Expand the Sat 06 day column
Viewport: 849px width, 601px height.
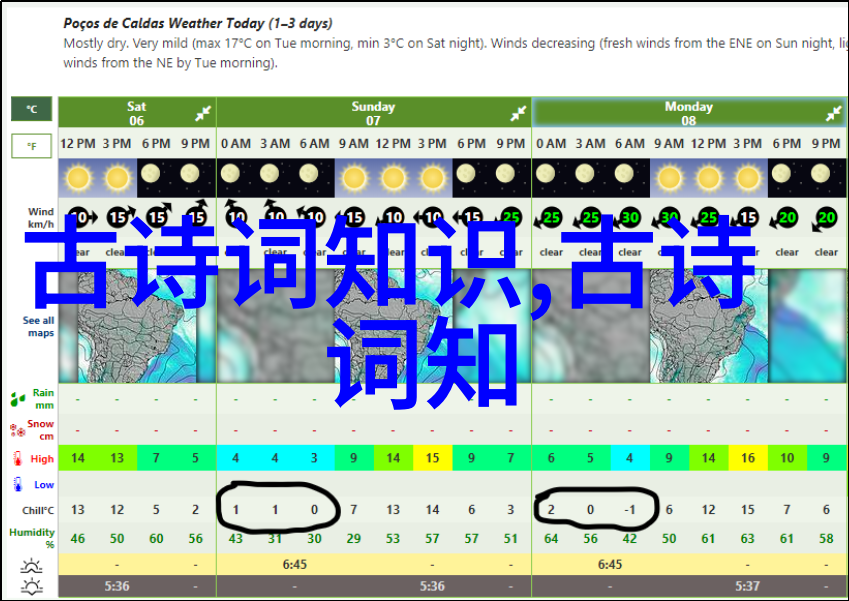tap(203, 114)
